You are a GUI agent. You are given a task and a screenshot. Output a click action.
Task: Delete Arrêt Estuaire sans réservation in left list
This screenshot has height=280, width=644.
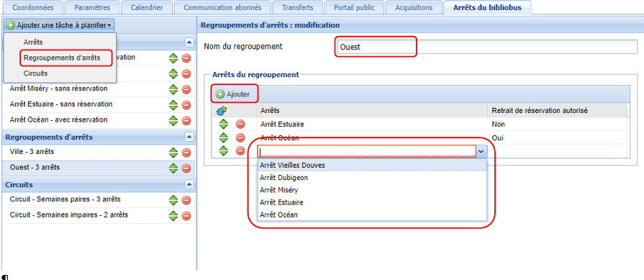pyautogui.click(x=186, y=105)
